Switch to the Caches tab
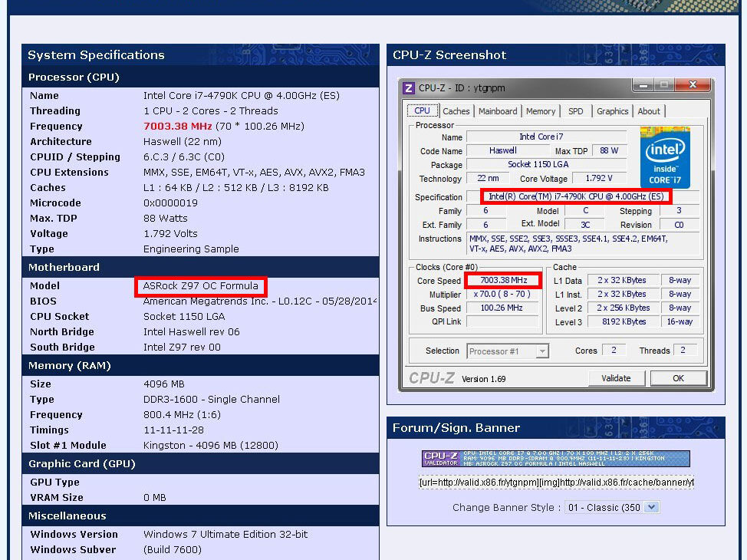 pos(456,110)
